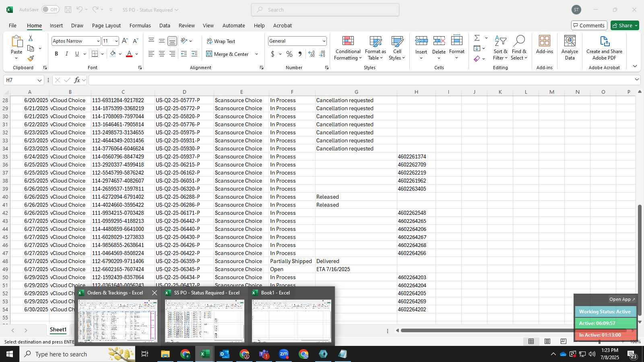This screenshot has height=362, width=644.
Task: Align cell text to the right
Action: pyautogui.click(x=172, y=54)
